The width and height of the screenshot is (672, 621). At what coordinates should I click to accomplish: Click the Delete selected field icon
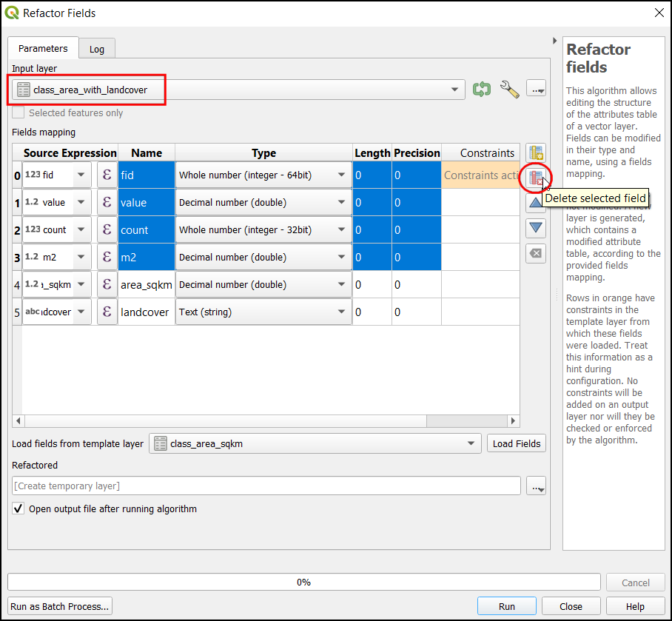pos(536,178)
